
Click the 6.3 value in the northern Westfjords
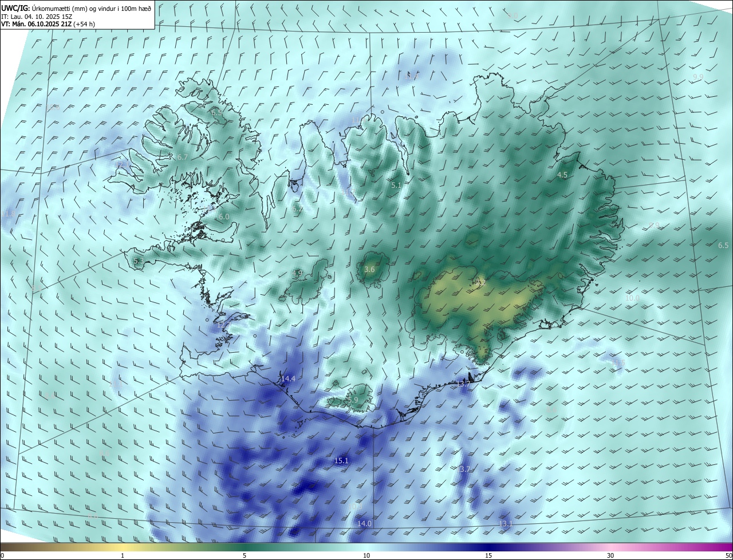click(217, 113)
